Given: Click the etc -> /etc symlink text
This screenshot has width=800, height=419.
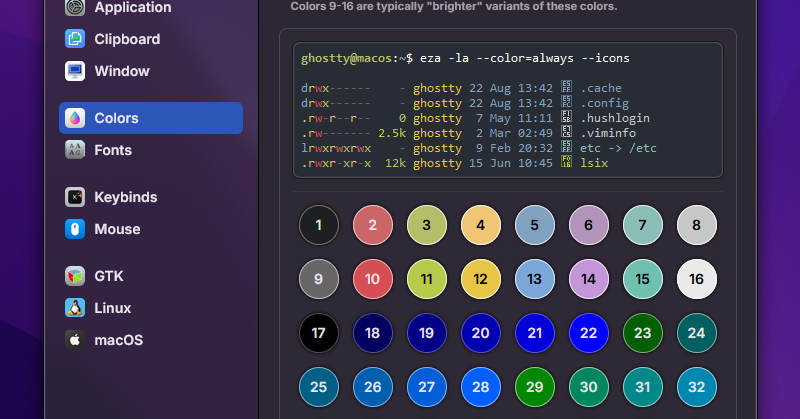Looking at the screenshot, I should (618, 149).
